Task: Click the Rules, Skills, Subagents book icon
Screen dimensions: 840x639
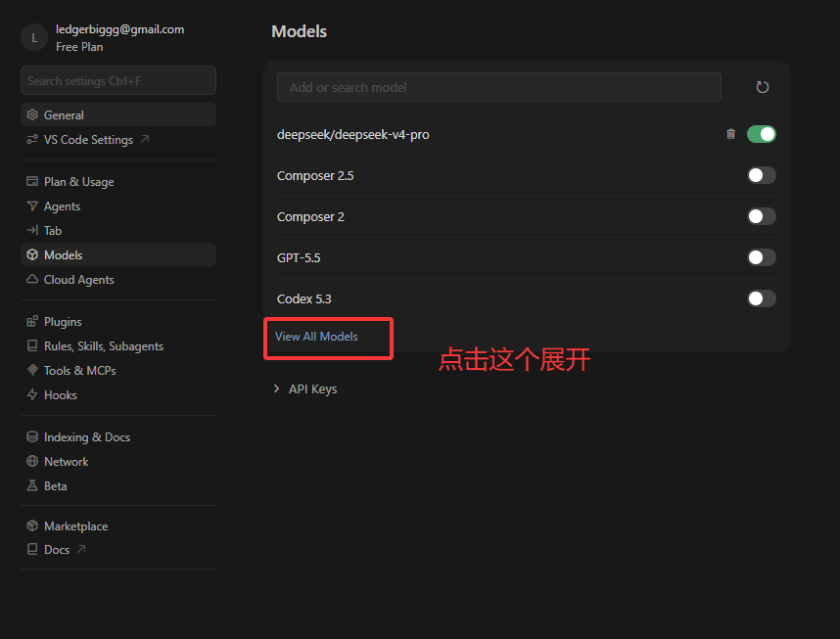Action: click(32, 346)
